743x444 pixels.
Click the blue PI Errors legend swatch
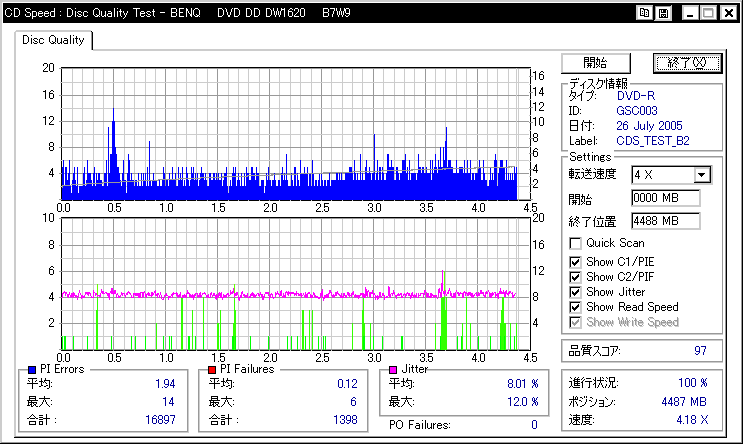[x=32, y=370]
